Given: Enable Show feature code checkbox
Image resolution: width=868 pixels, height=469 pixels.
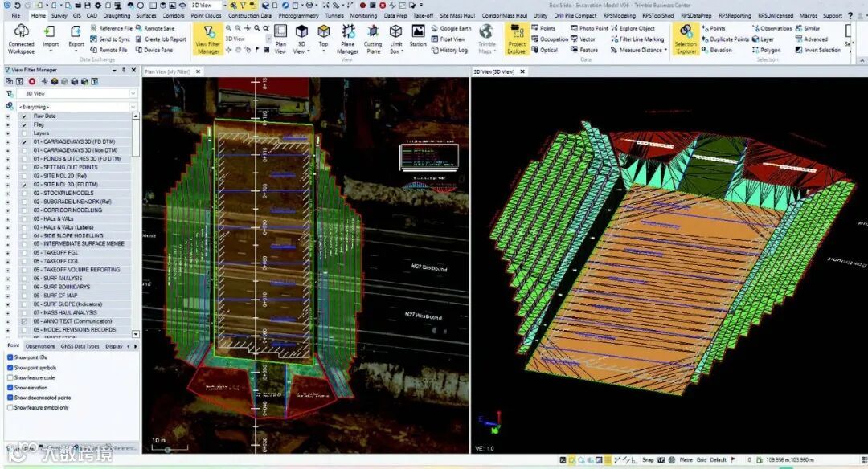Looking at the screenshot, I should [10, 377].
